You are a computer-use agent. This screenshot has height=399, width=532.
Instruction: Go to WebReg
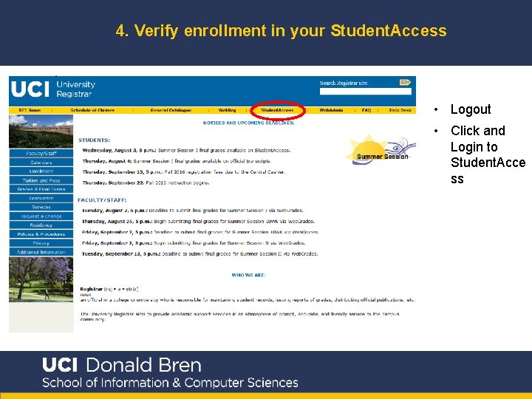(x=227, y=110)
